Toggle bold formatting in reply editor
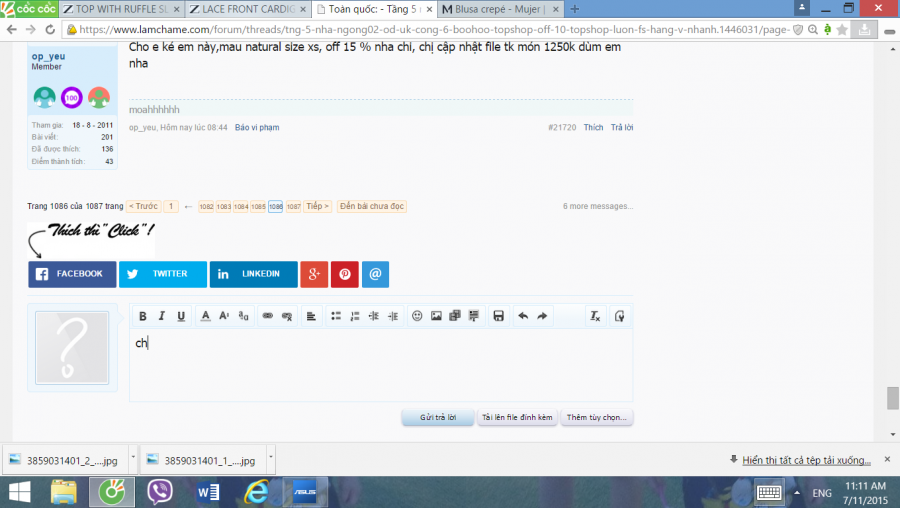The image size is (900, 508). coord(143,316)
